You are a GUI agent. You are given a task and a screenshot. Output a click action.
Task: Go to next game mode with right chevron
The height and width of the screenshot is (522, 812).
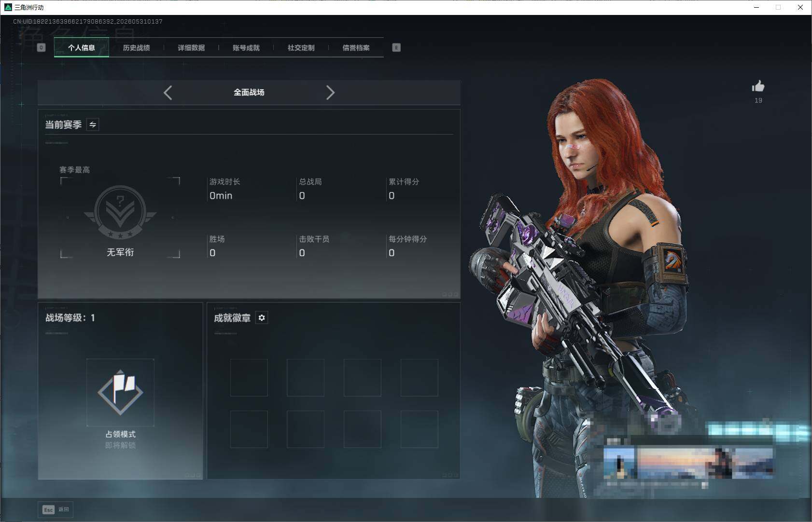click(330, 93)
